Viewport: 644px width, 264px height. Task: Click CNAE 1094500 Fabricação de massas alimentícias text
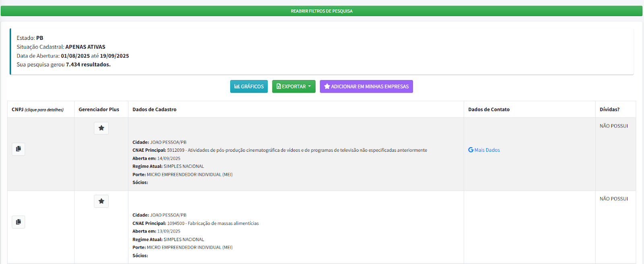point(213,223)
